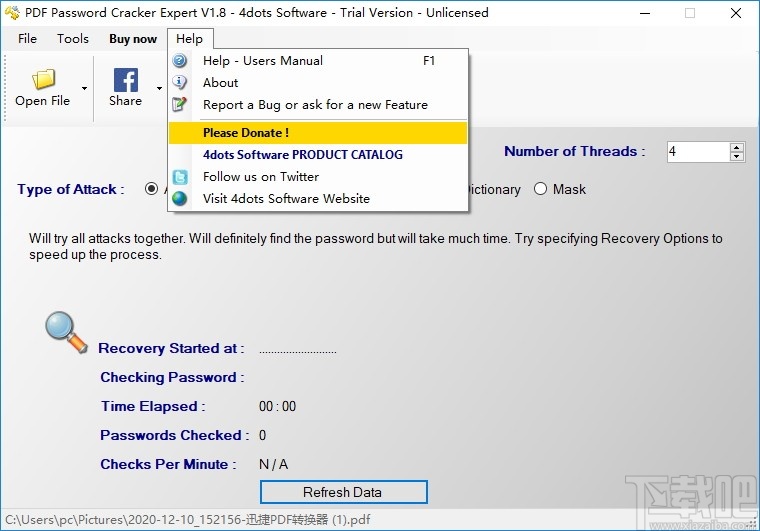Click the Passwords Checked value 0
760x531 pixels.
tap(262, 435)
